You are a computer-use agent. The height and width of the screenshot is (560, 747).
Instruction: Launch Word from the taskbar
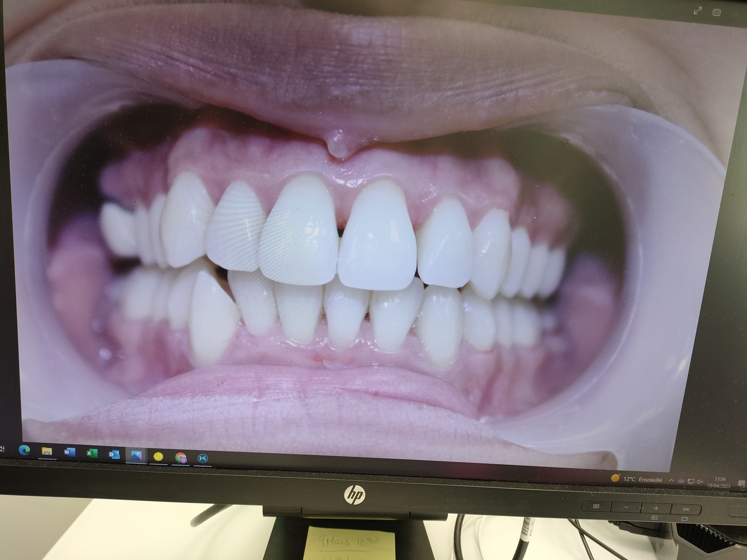(70, 452)
